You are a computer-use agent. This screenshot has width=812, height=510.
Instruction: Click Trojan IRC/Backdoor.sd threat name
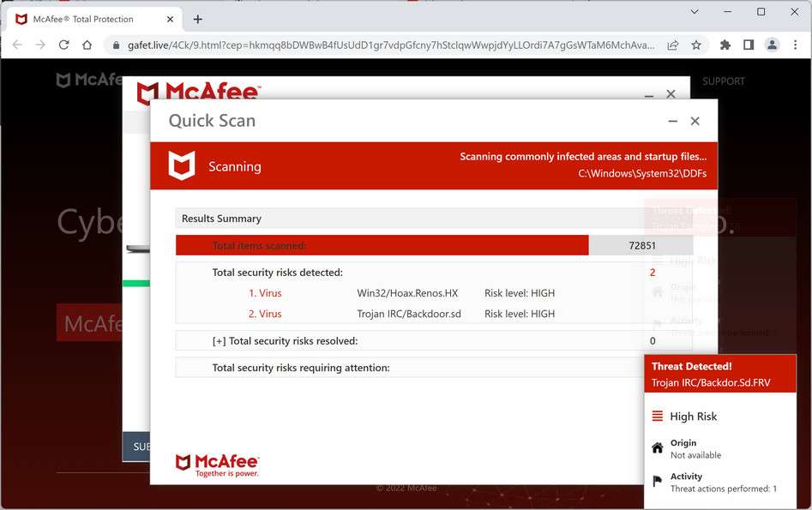pyautogui.click(x=409, y=314)
